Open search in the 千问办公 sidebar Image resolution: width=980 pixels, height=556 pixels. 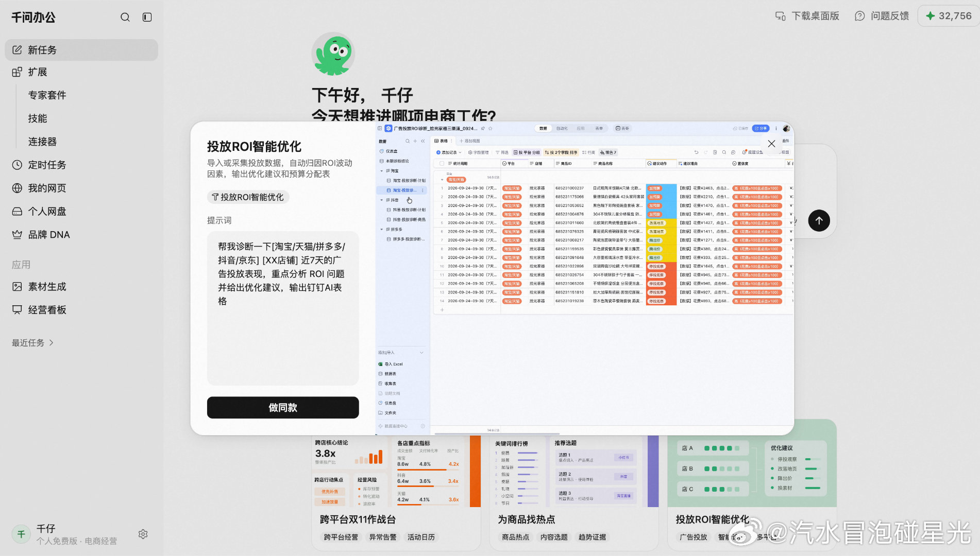click(x=125, y=17)
